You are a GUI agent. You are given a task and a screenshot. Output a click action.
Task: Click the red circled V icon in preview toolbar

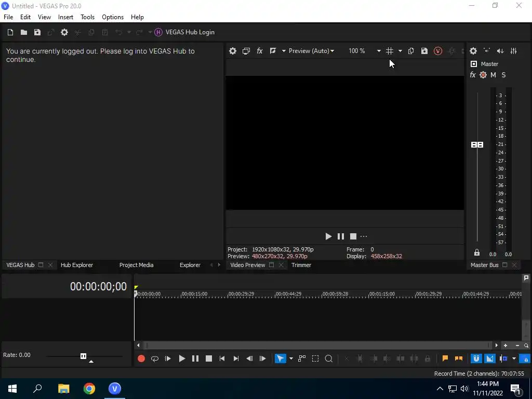438,51
